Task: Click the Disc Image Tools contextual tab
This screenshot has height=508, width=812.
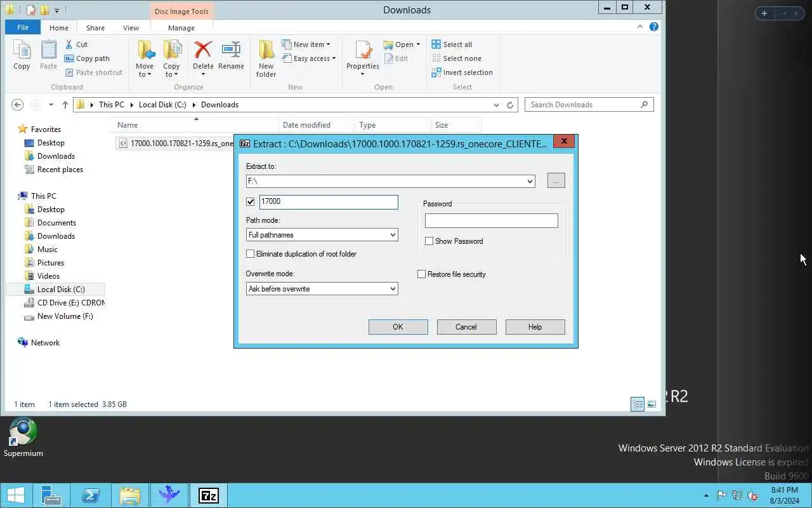Action: [x=181, y=11]
